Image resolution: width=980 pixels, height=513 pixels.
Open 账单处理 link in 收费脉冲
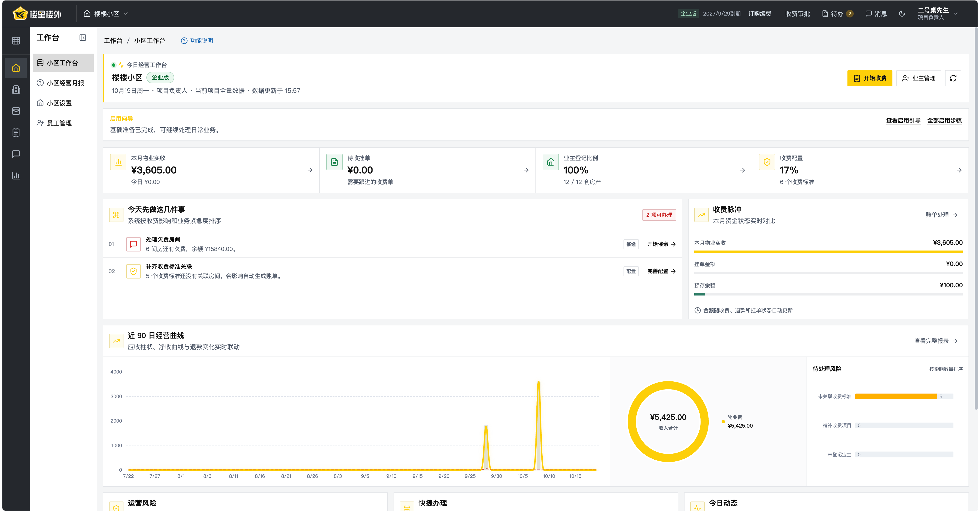(x=941, y=215)
